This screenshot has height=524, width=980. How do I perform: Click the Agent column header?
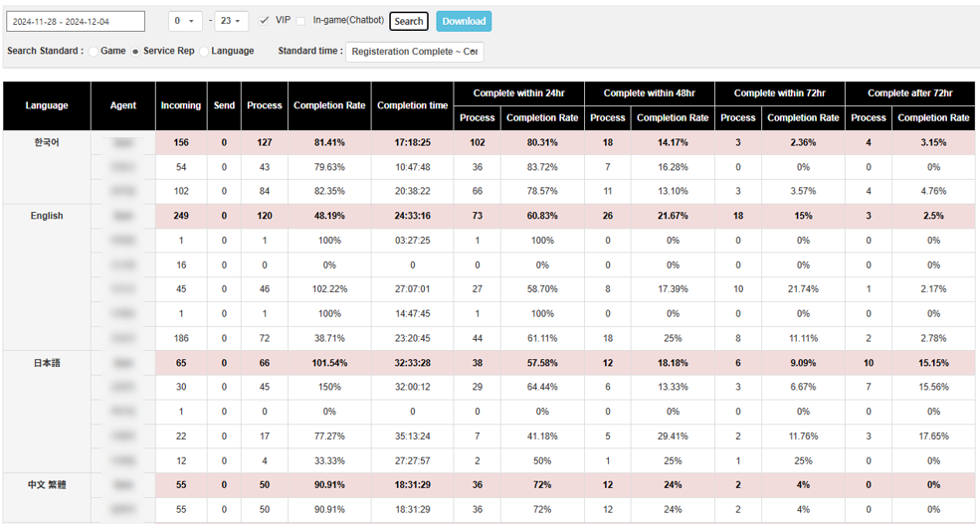coord(123,105)
